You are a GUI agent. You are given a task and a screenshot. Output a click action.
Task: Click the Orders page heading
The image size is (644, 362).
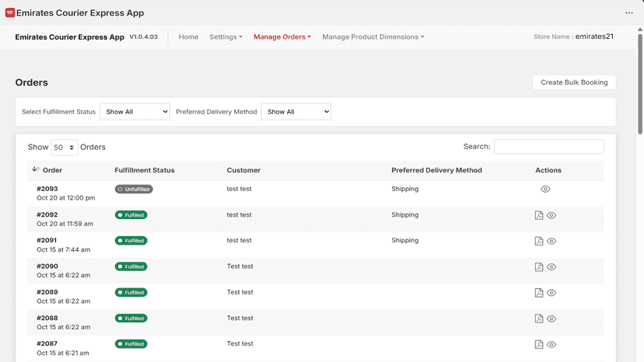tap(32, 82)
